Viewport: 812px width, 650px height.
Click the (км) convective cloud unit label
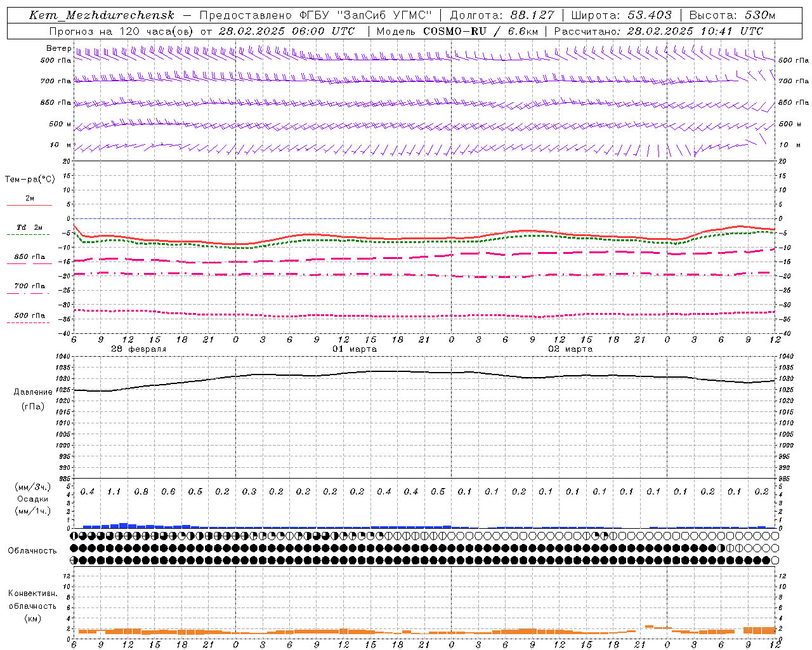click(33, 618)
